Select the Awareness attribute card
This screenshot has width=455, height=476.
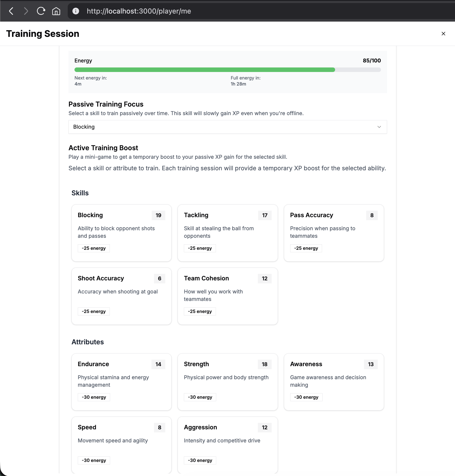tap(334, 382)
